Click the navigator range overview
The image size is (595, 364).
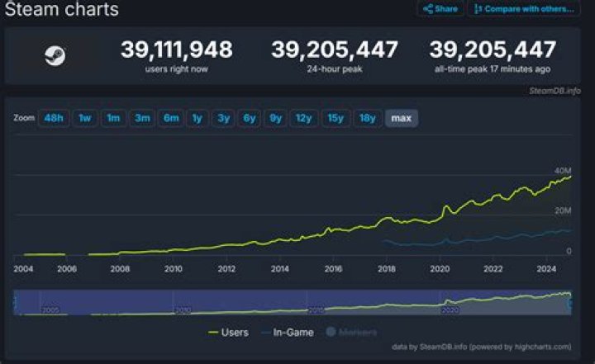(293, 303)
